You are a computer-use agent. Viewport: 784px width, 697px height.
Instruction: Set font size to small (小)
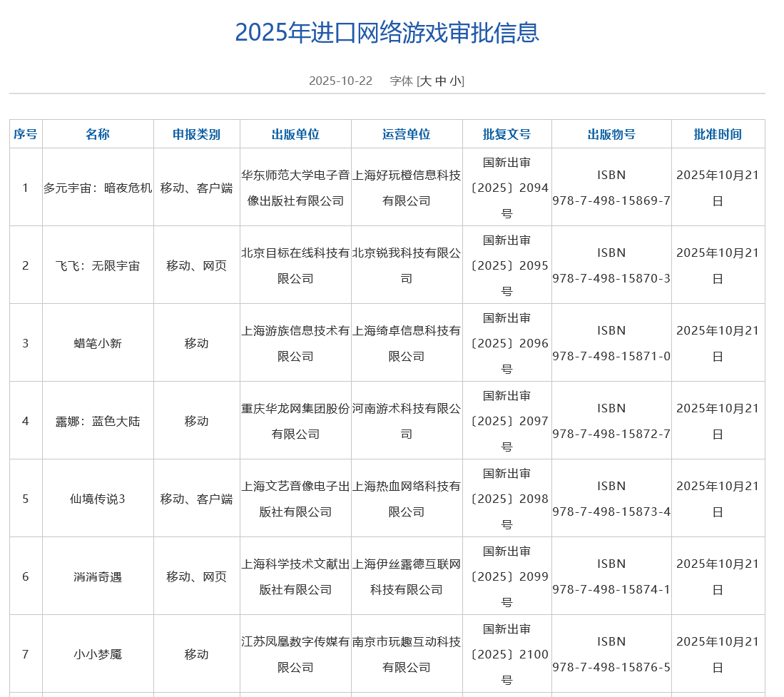tap(455, 81)
